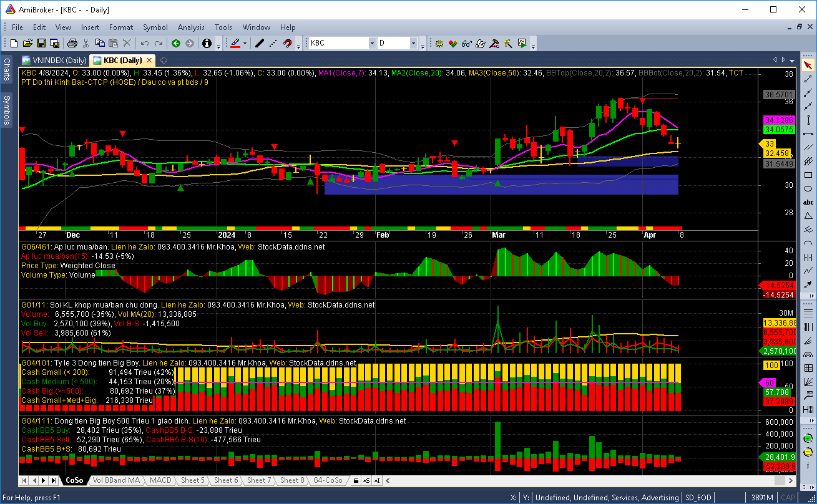Expand the Charts side panel
Image resolution: width=817 pixels, height=504 pixels.
tap(7, 69)
